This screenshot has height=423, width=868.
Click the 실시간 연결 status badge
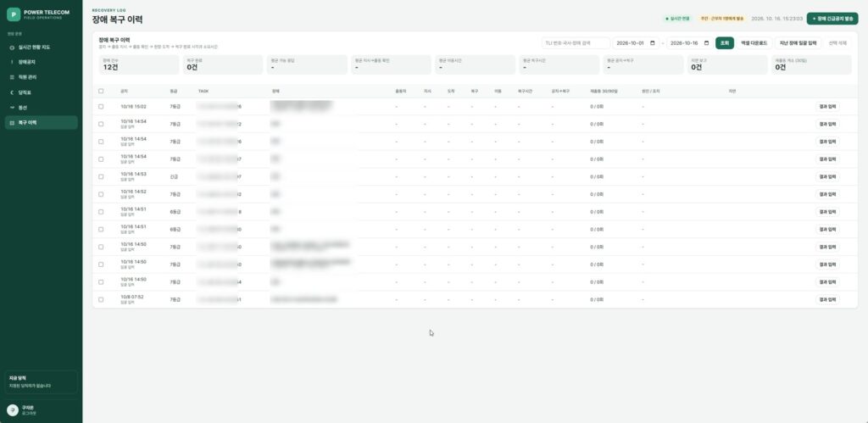[678, 19]
